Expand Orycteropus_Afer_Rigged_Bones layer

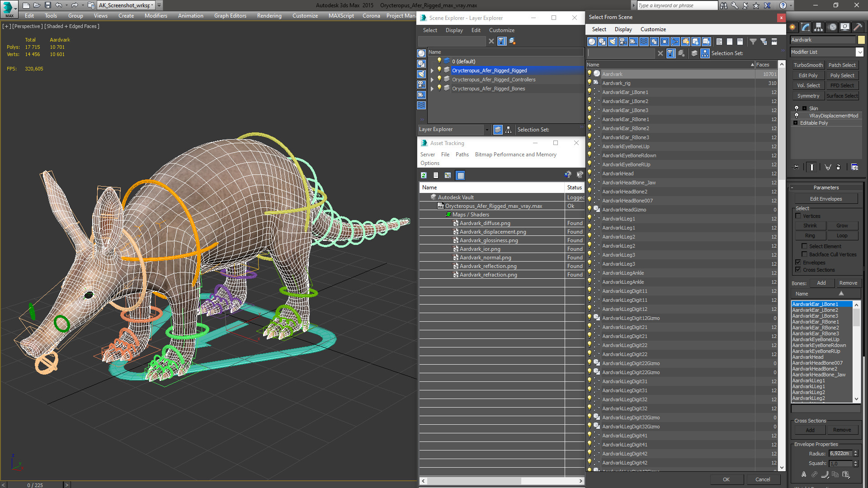pyautogui.click(x=432, y=89)
